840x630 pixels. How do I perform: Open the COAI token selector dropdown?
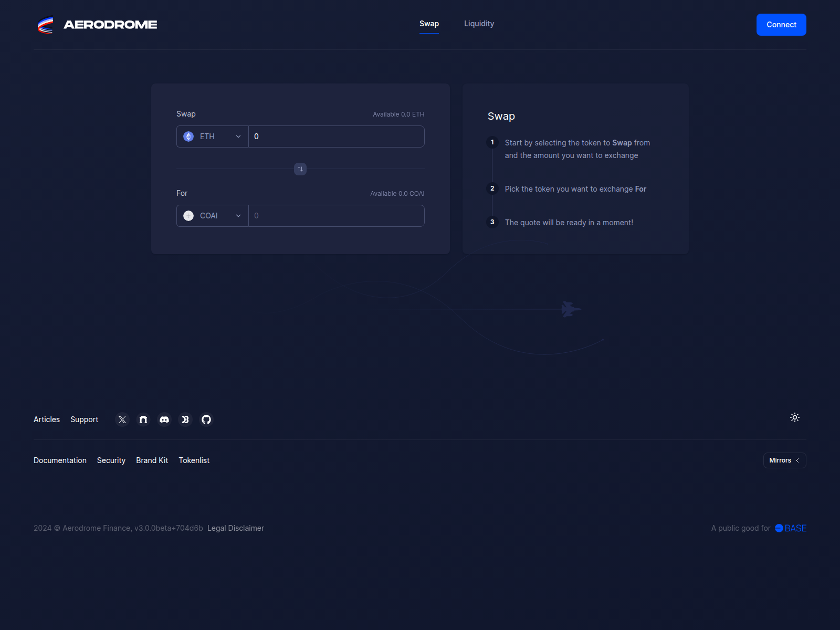pyautogui.click(x=213, y=216)
